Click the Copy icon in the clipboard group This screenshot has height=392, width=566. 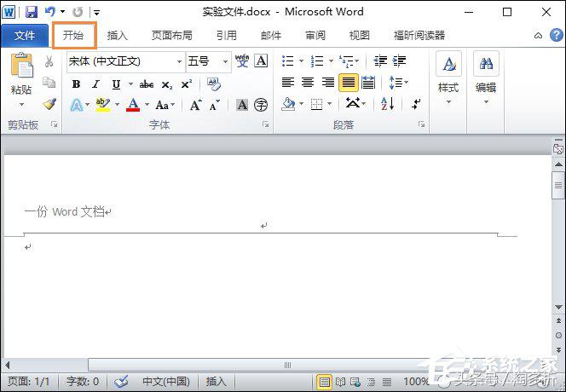click(49, 83)
